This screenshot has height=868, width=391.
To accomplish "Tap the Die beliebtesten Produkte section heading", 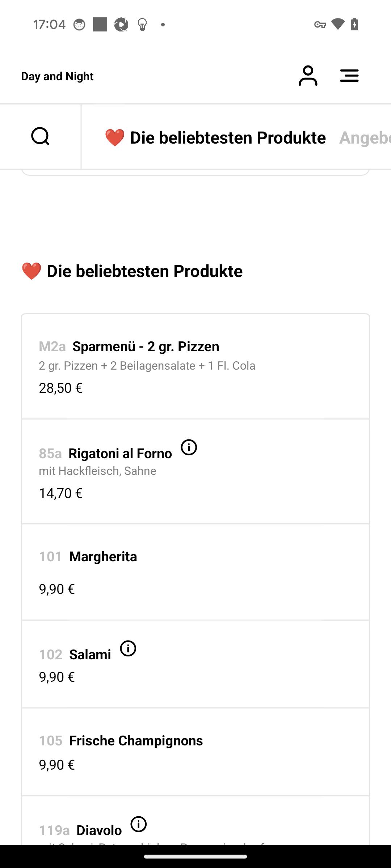I will [x=132, y=271].
